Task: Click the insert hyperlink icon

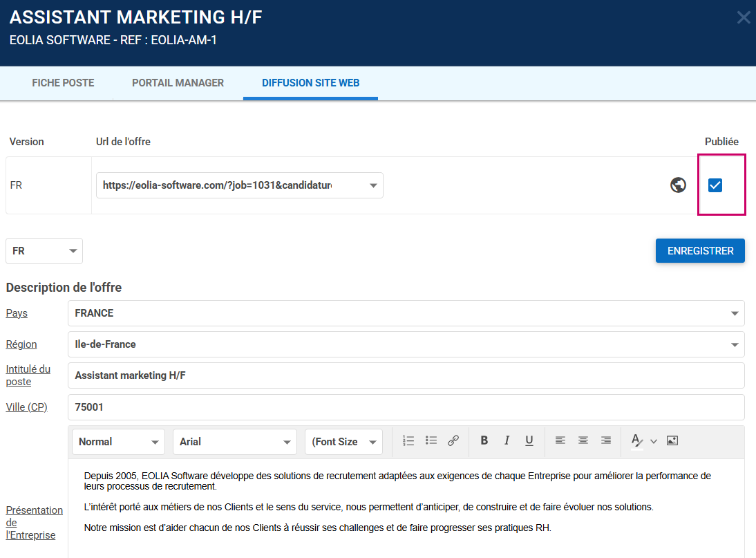Action: (x=453, y=440)
